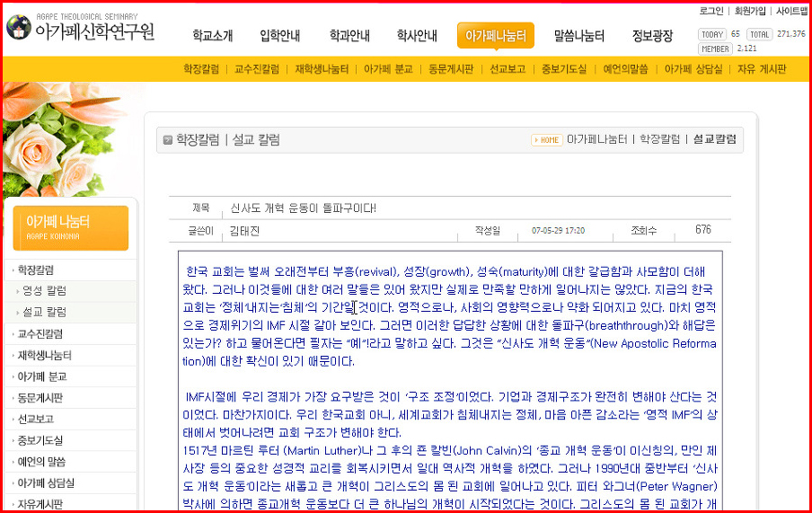812x513 pixels.
Task: Open the 말씀나눔터 main menu
Action: (x=579, y=36)
